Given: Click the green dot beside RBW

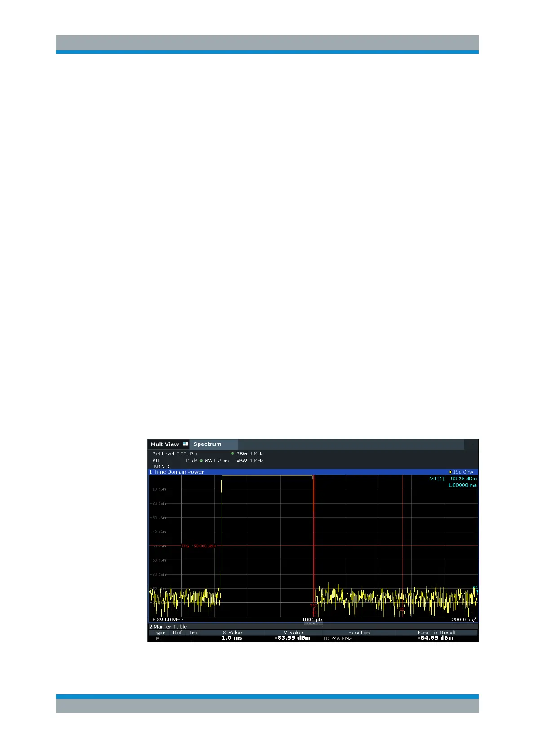Looking at the screenshot, I should [233, 454].
